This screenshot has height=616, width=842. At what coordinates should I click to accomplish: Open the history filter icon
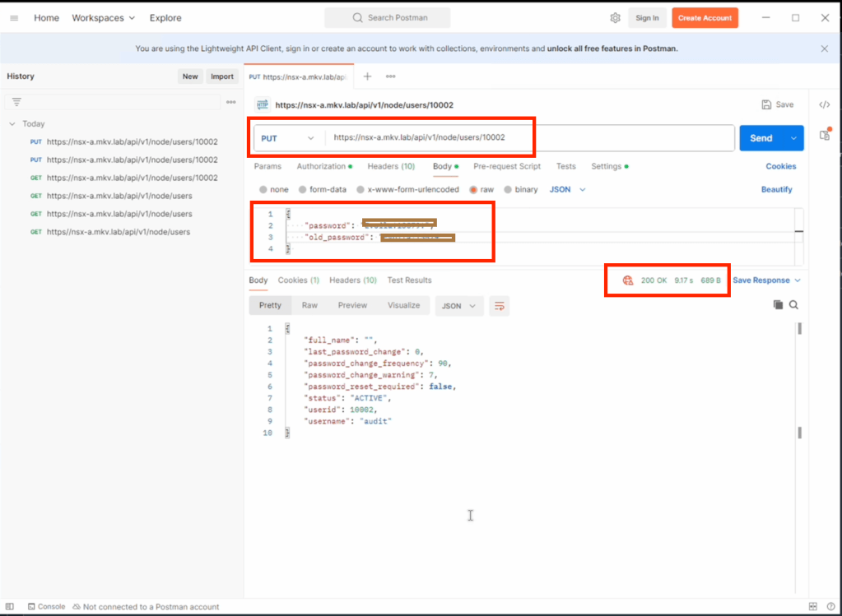click(16, 102)
